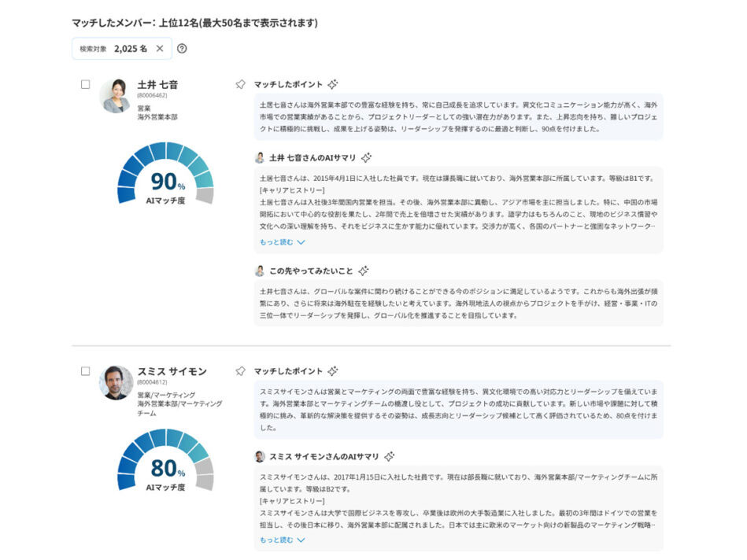747x560 pixels.
Task: Click sparkle icon next to second マッチしたポイント
Action: coord(333,370)
